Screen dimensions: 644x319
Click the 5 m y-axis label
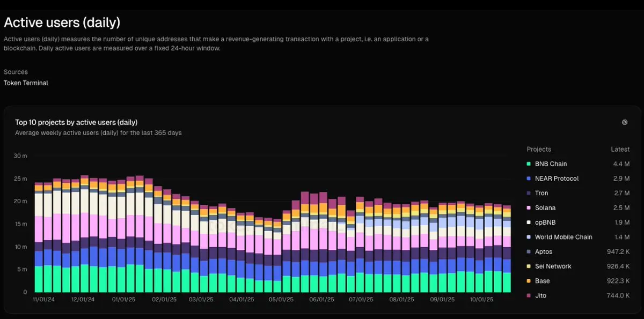coord(21,269)
